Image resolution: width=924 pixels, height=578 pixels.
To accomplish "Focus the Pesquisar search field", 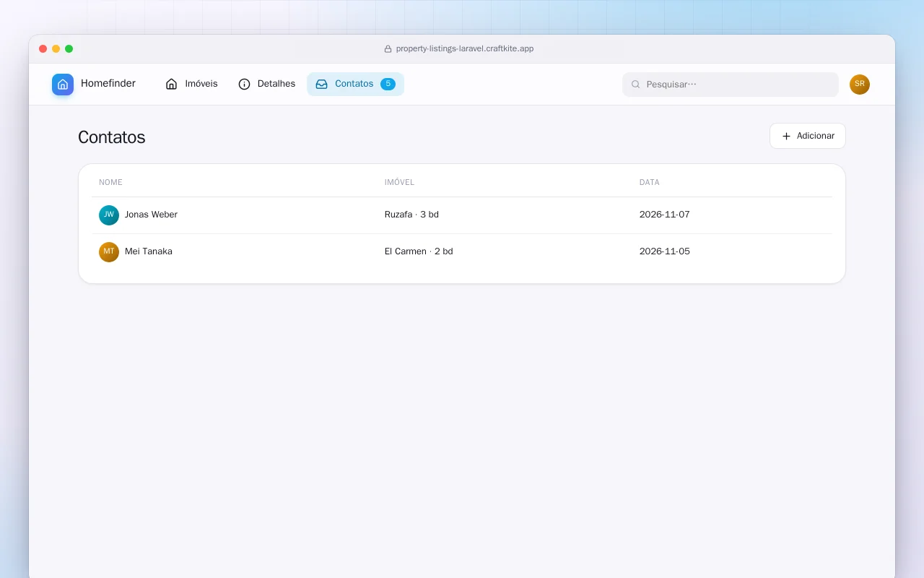I will (x=731, y=85).
